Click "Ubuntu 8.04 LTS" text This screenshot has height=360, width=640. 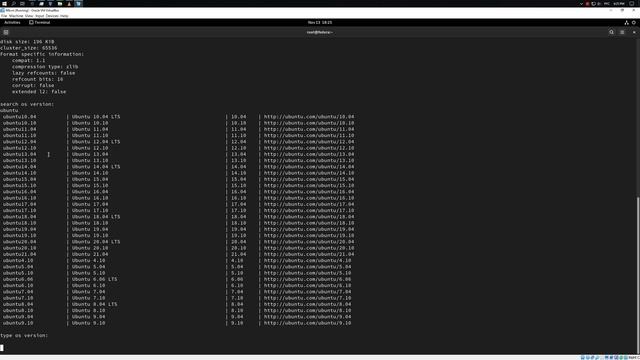(94, 304)
